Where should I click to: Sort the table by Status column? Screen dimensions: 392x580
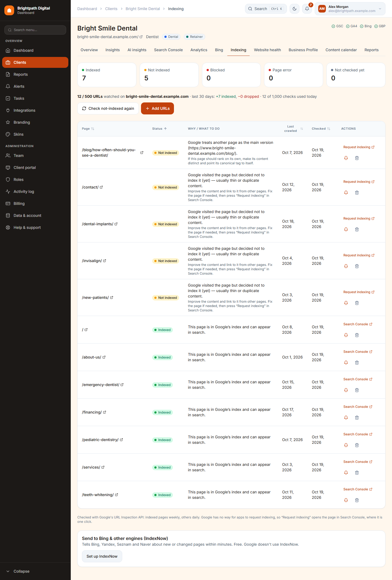pos(160,129)
